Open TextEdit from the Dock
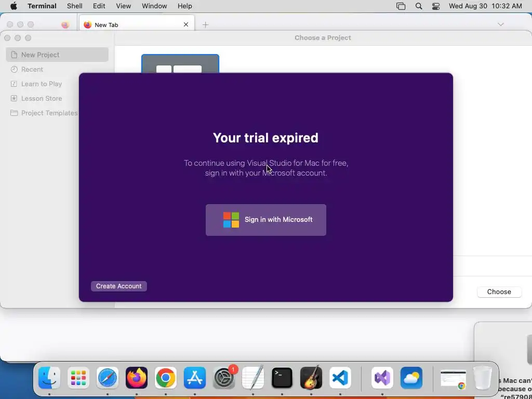Viewport: 532px width, 399px height. (x=253, y=378)
